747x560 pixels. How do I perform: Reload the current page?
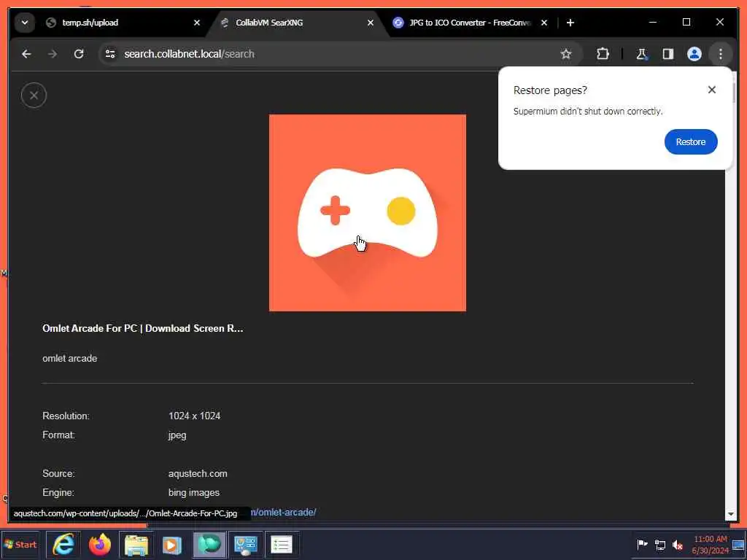(79, 54)
